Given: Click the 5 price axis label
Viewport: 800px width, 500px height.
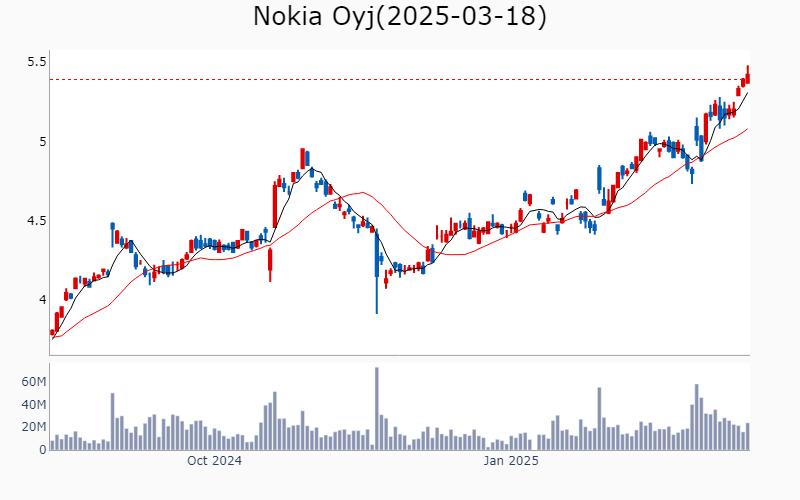Looking at the screenshot, I should (42, 141).
